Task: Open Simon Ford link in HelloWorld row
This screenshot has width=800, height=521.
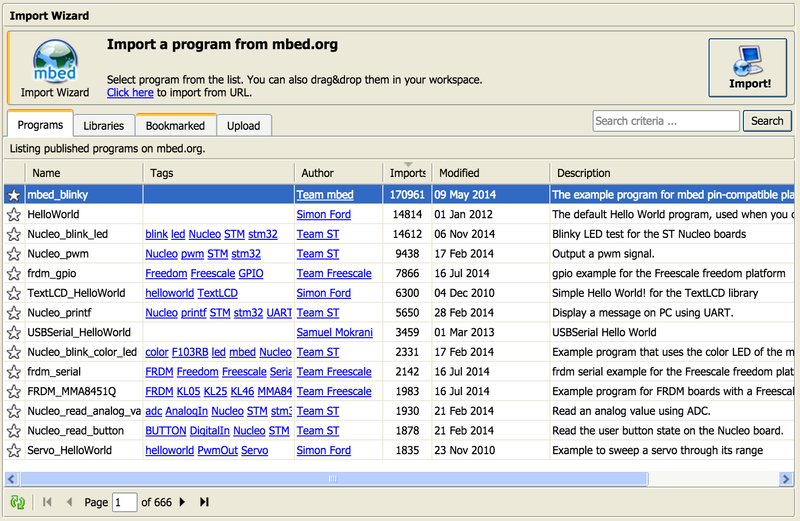Action: [x=323, y=214]
